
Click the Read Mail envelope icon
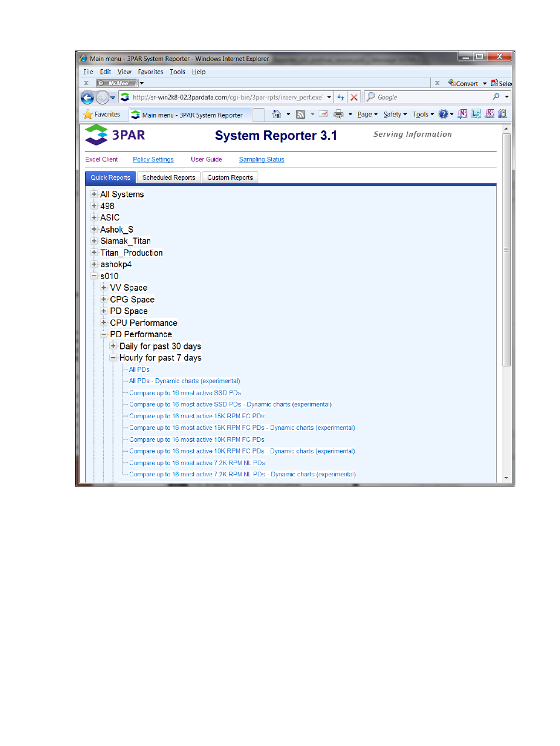(x=323, y=115)
